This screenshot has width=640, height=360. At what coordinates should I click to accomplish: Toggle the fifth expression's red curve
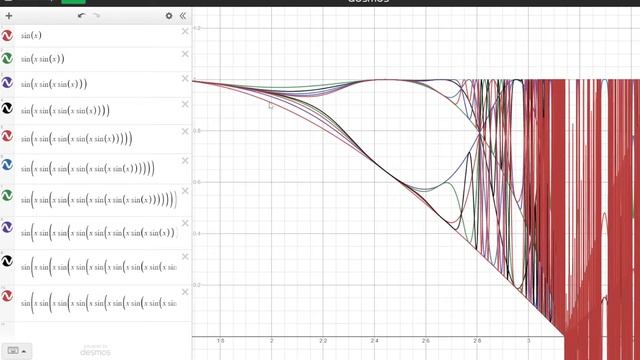point(7,136)
